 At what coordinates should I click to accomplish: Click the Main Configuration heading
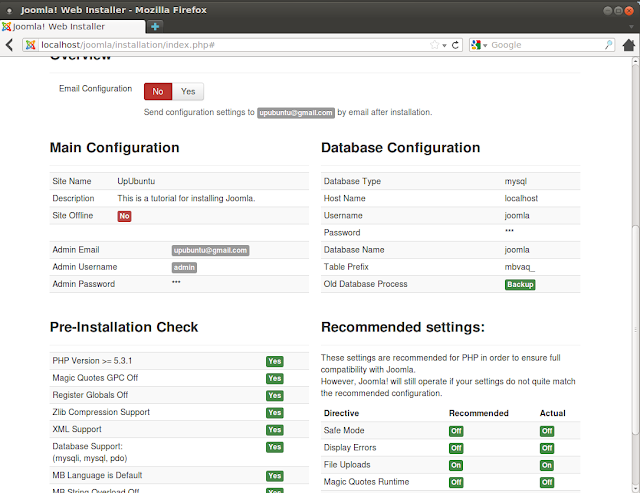(x=115, y=148)
